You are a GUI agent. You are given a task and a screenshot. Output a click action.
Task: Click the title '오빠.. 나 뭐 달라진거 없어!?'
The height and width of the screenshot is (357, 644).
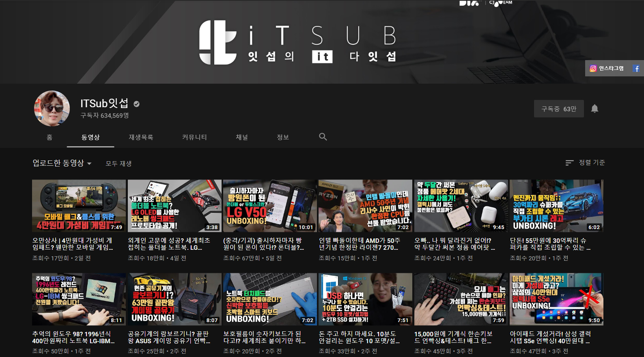(x=455, y=244)
